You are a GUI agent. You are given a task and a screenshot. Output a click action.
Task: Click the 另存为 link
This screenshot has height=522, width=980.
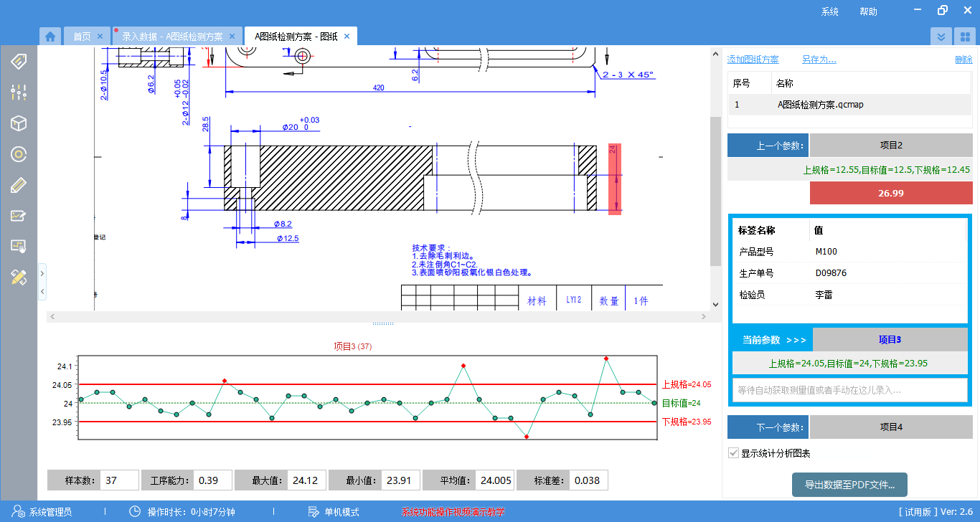tap(819, 60)
